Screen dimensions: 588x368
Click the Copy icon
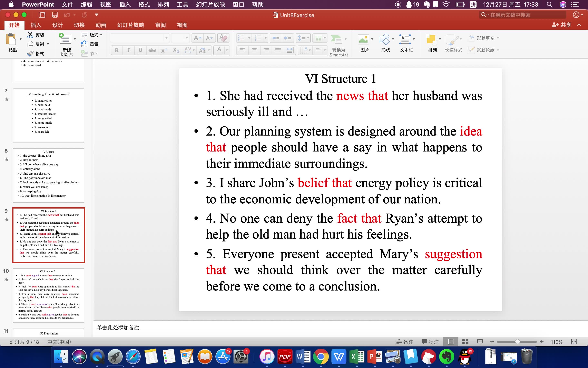pyautogui.click(x=30, y=44)
